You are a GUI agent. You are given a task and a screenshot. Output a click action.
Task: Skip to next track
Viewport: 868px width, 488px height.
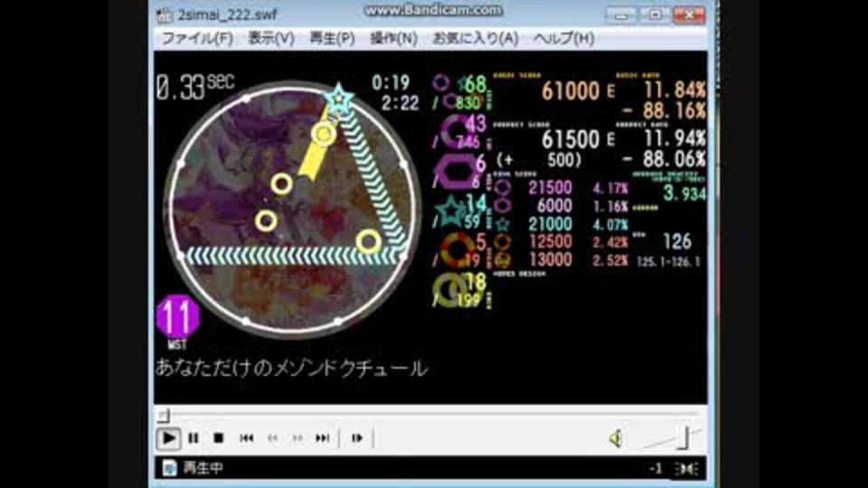tap(323, 438)
